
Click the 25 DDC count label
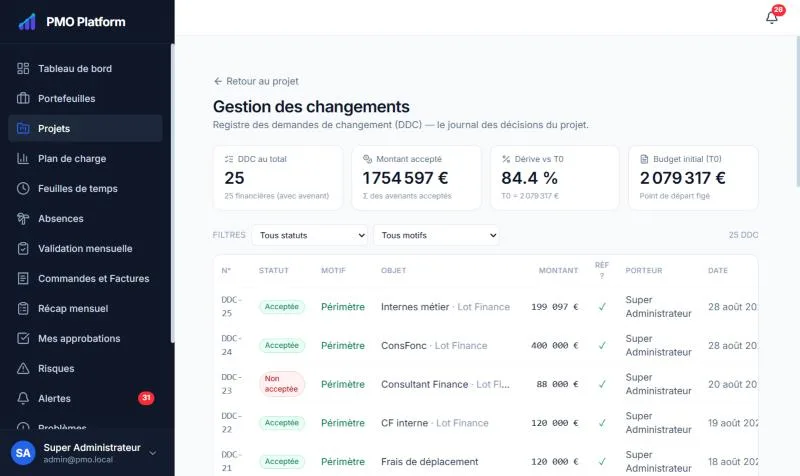pyautogui.click(x=743, y=235)
